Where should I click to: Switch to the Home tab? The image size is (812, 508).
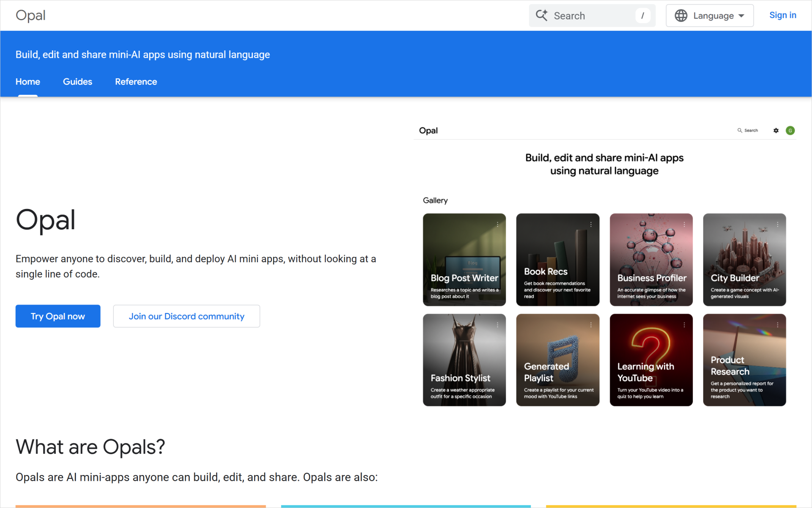(x=28, y=82)
